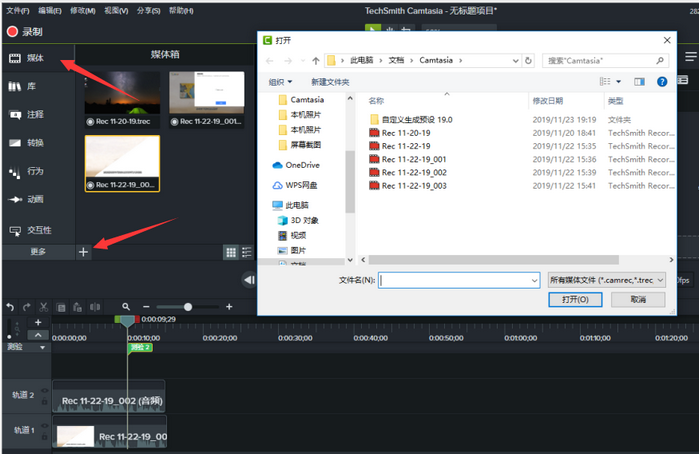Switch media bin to thumbnail grid view
The width and height of the screenshot is (699, 454).
[x=231, y=252]
